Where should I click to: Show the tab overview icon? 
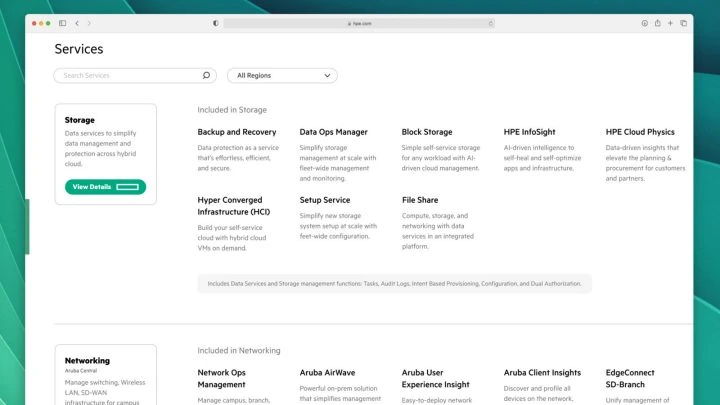pyautogui.click(x=683, y=23)
